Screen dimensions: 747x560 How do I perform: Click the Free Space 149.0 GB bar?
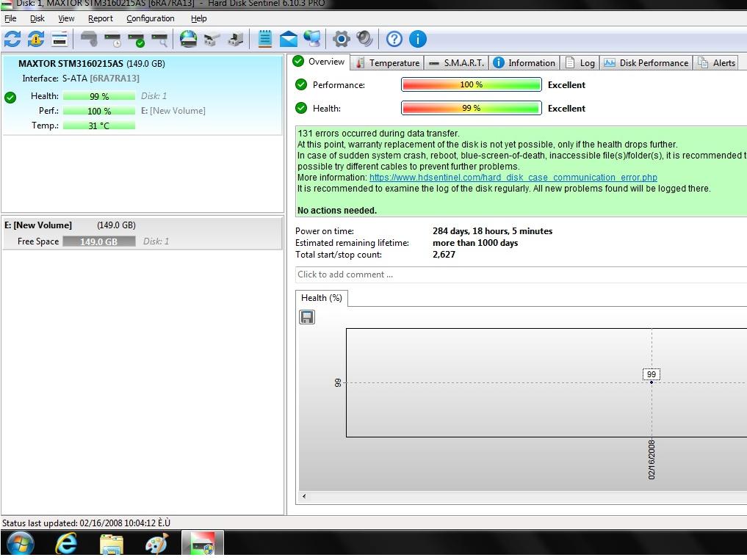tap(99, 241)
